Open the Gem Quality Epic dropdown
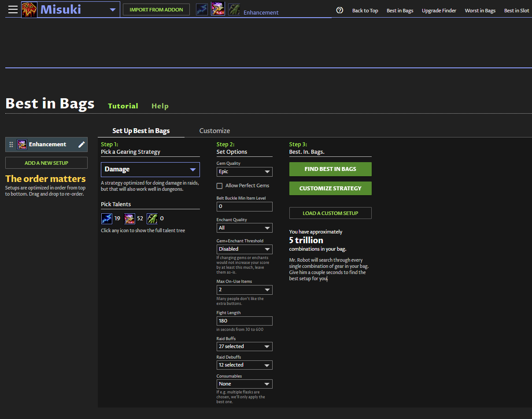 click(244, 172)
